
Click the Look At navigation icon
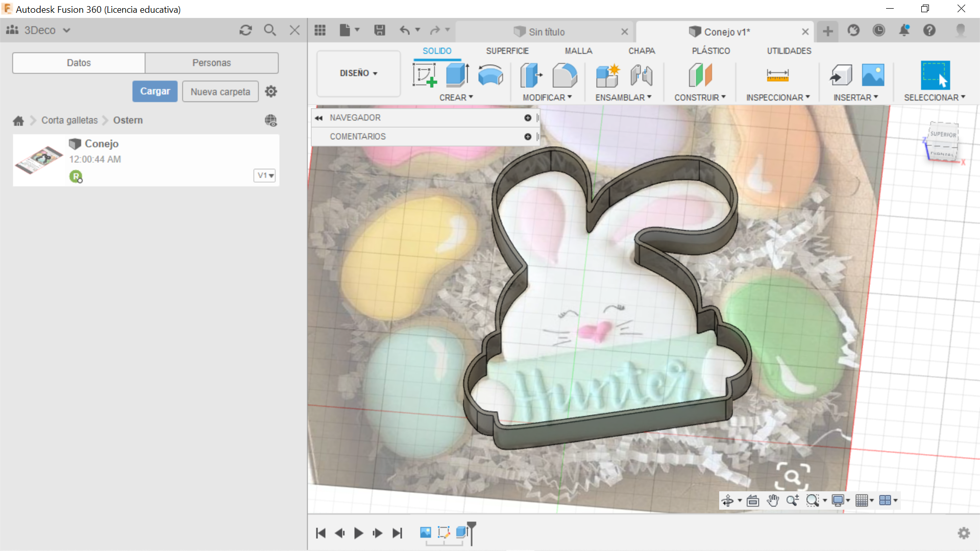(752, 500)
